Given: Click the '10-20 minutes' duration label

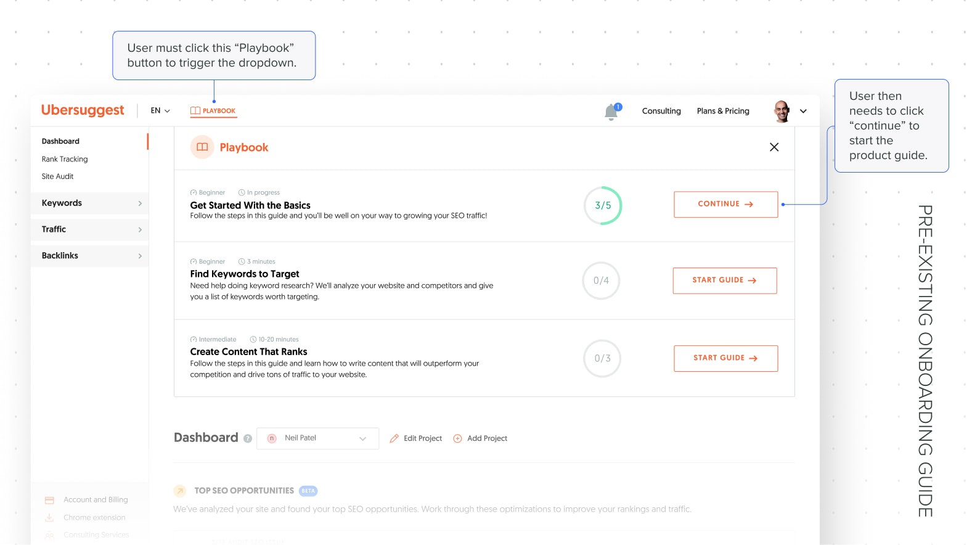Looking at the screenshot, I should tap(279, 340).
